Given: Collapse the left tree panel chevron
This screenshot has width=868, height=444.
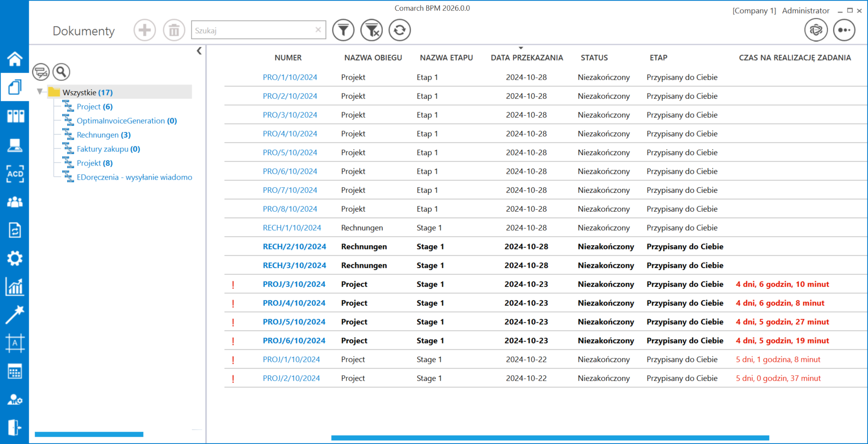Looking at the screenshot, I should click(x=199, y=51).
